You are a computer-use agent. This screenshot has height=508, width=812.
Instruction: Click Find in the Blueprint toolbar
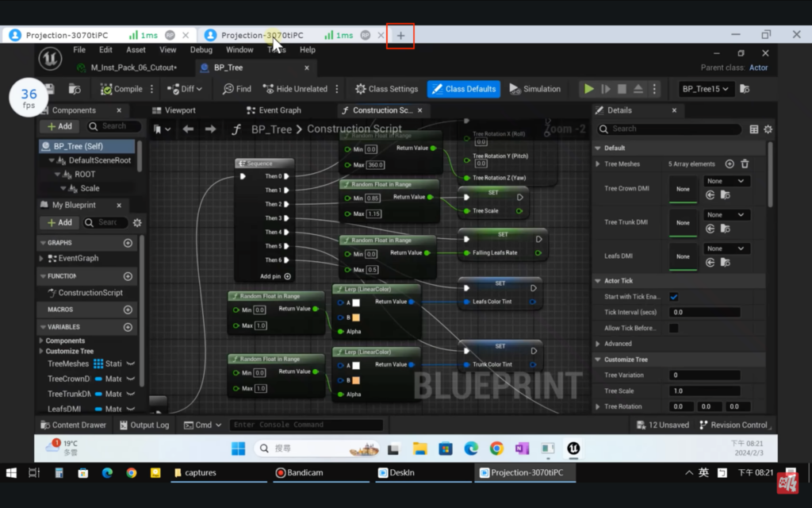pyautogui.click(x=236, y=89)
